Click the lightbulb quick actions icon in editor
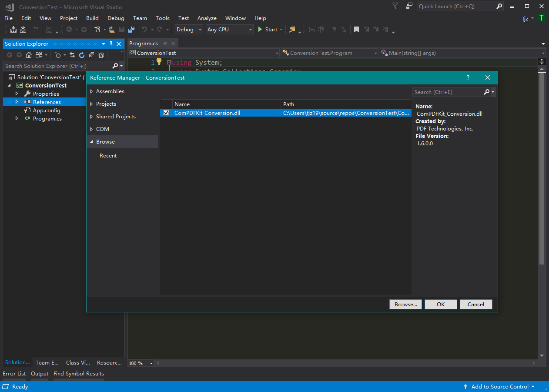Screen dimensions: 549x392 coord(159,61)
